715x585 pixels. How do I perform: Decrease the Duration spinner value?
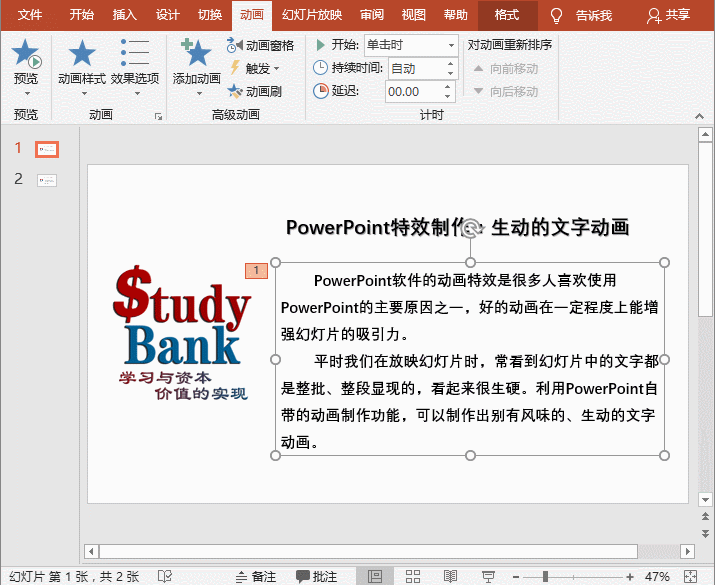[450, 73]
